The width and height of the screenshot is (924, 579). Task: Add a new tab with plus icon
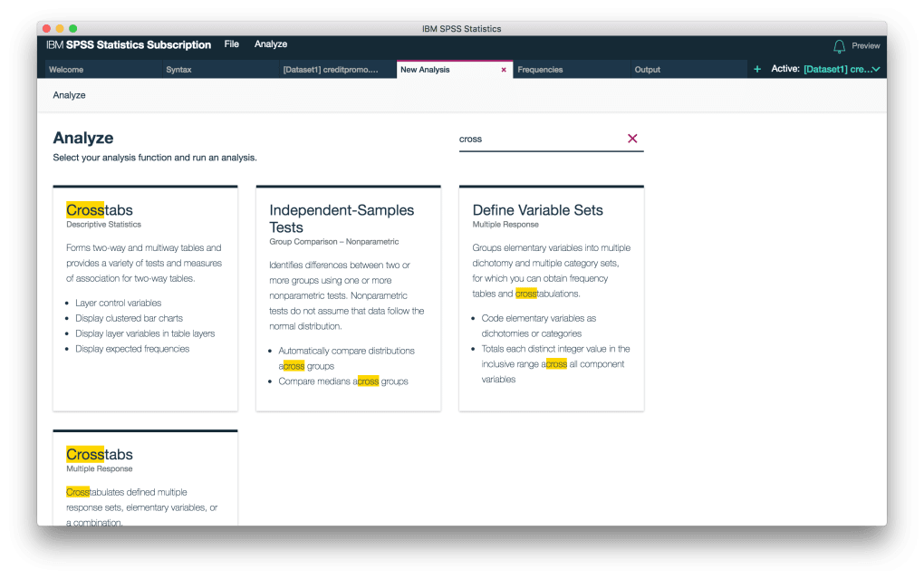click(757, 69)
